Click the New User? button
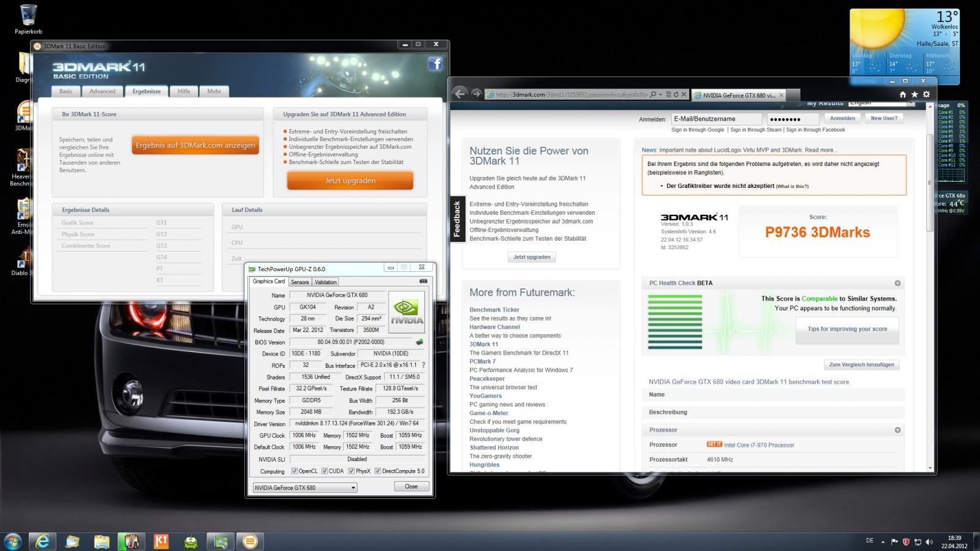Screen dimensions: 980x551 click(884, 119)
